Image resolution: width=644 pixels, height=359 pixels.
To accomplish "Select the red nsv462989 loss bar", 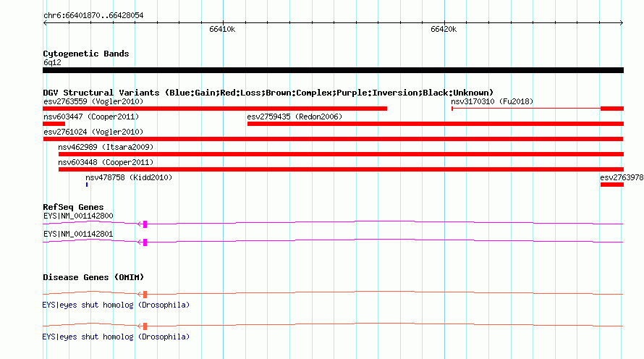I will click(341, 154).
